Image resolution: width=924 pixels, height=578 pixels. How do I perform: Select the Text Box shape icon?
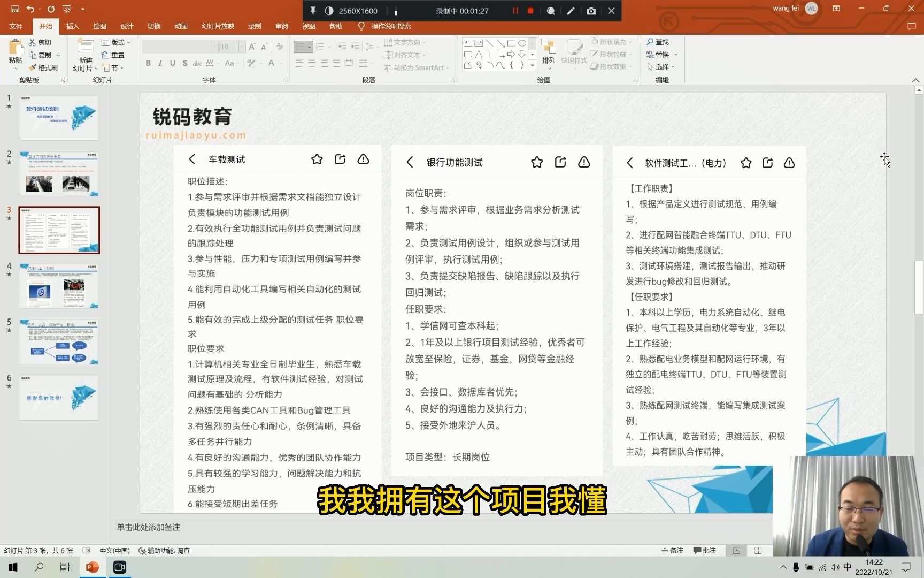468,43
